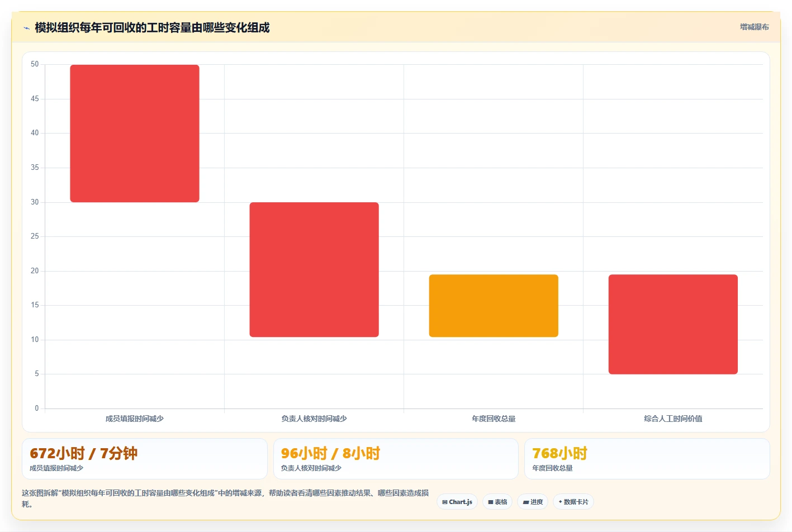Viewport: 792px width, 532px height.
Task: Click the 672小时 / 7分钟 card value
Action: click(83, 453)
